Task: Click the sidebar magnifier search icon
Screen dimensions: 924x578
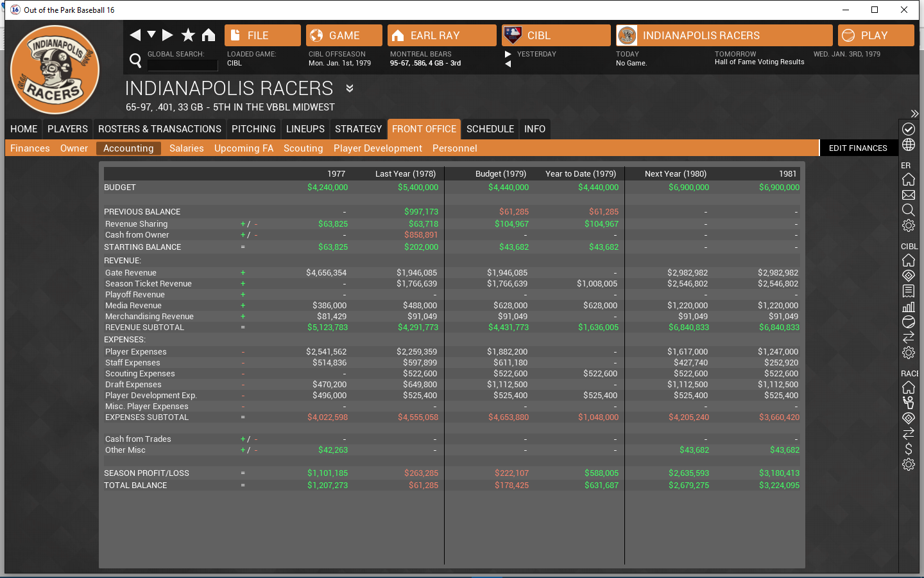Action: [x=909, y=210]
